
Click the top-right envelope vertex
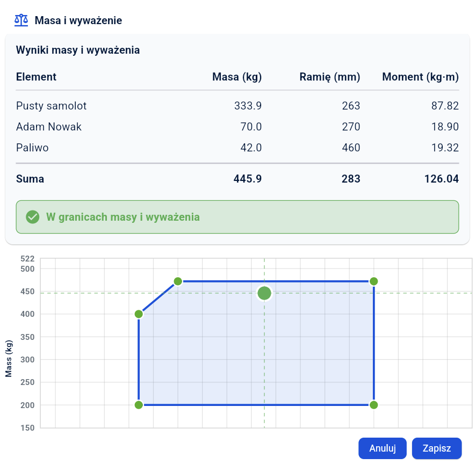click(x=374, y=281)
